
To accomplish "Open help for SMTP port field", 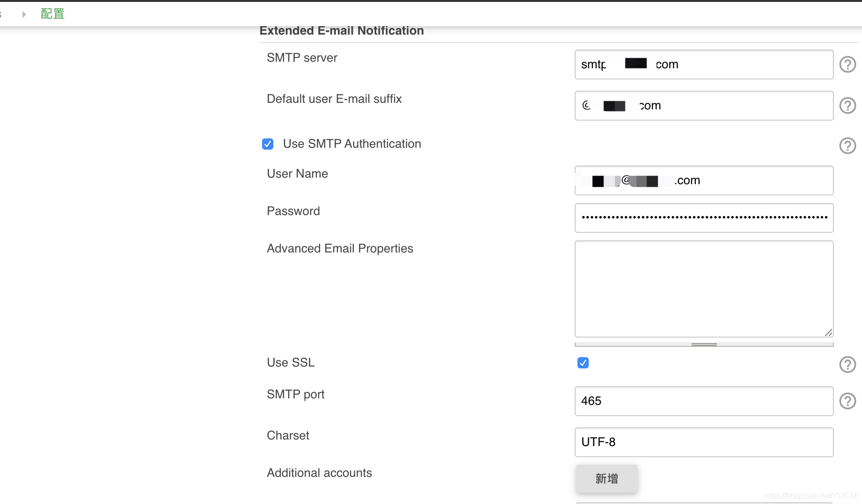I will [847, 401].
